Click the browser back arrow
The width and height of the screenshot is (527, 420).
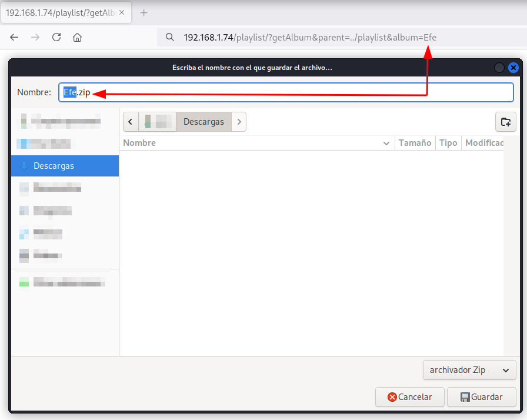(x=14, y=37)
